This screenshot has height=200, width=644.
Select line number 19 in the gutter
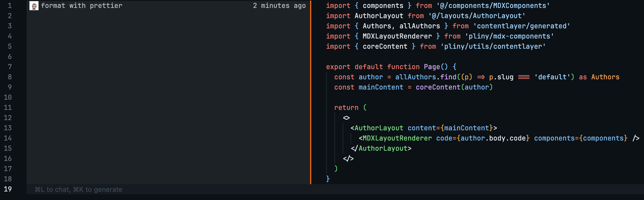tap(8, 189)
